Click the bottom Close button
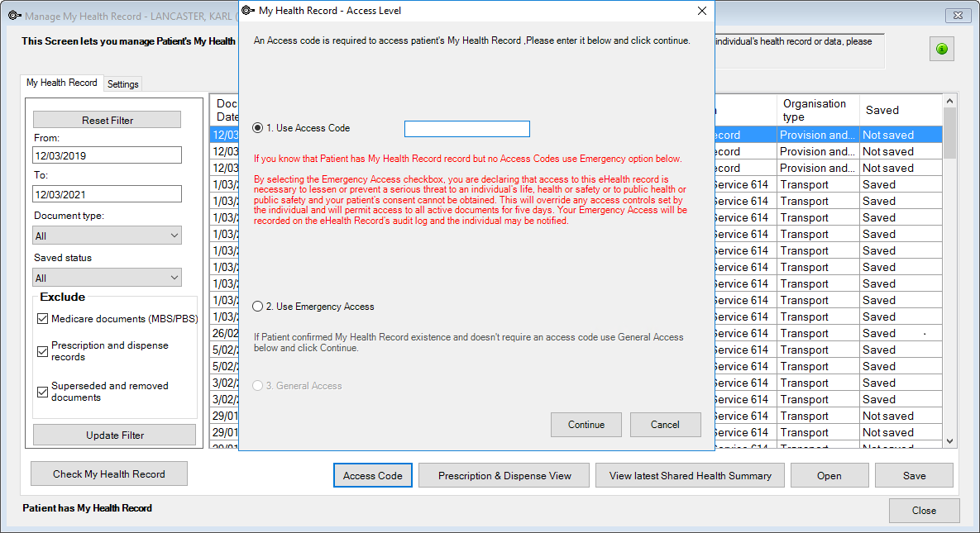 [x=924, y=511]
